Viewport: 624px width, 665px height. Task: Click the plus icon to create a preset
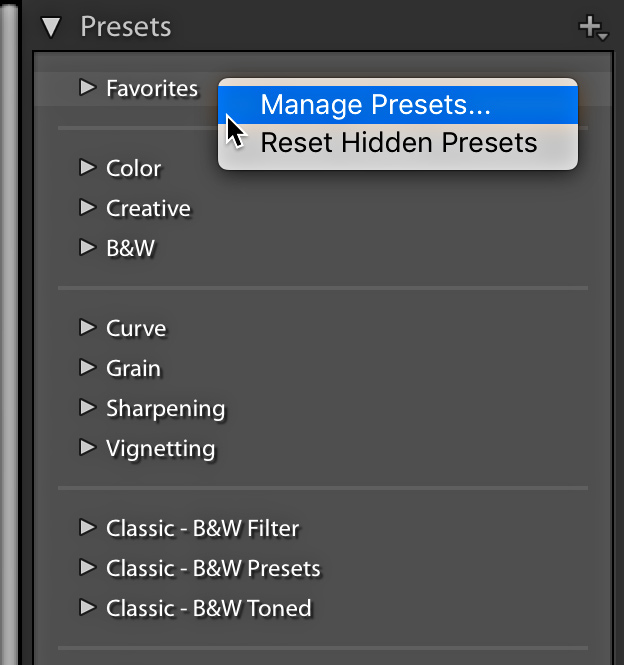[591, 28]
